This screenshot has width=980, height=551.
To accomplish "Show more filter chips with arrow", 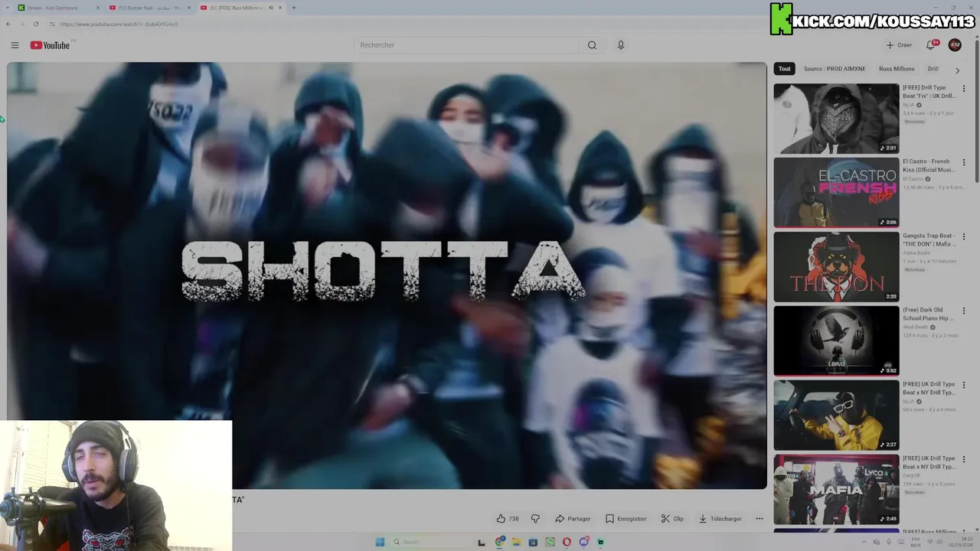I will (957, 70).
